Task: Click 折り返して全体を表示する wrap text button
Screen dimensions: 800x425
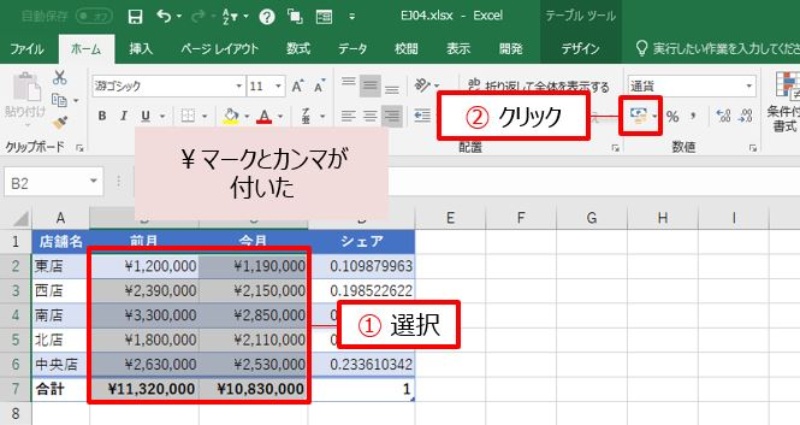Action: [x=538, y=86]
